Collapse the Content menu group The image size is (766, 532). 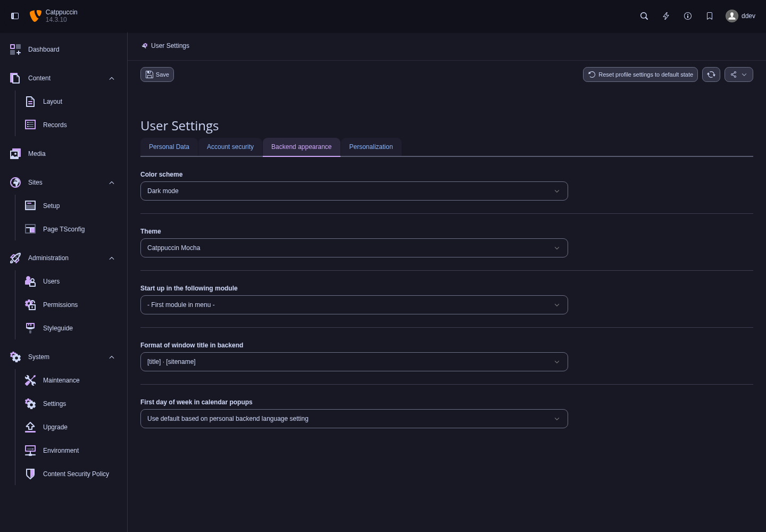64,78
